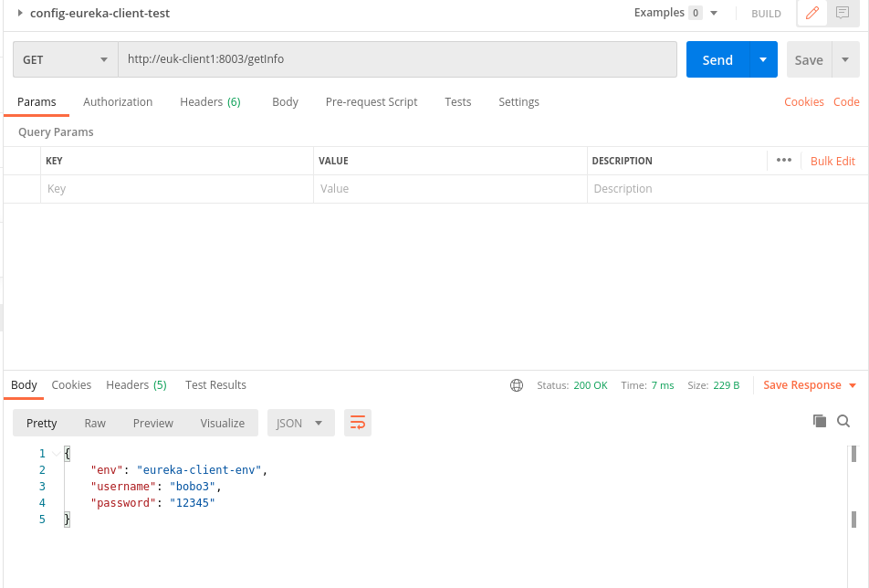Click the "12345" password value
The width and height of the screenshot is (869, 588).
click(x=193, y=503)
